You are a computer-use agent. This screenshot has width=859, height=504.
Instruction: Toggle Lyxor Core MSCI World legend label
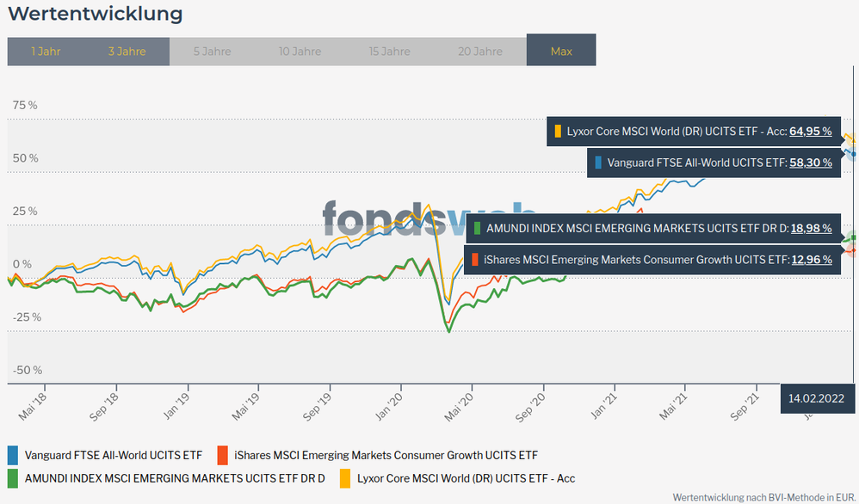point(466,477)
